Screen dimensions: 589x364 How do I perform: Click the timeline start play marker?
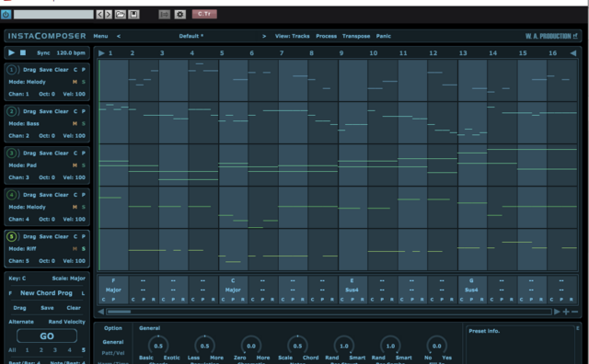coord(101,53)
